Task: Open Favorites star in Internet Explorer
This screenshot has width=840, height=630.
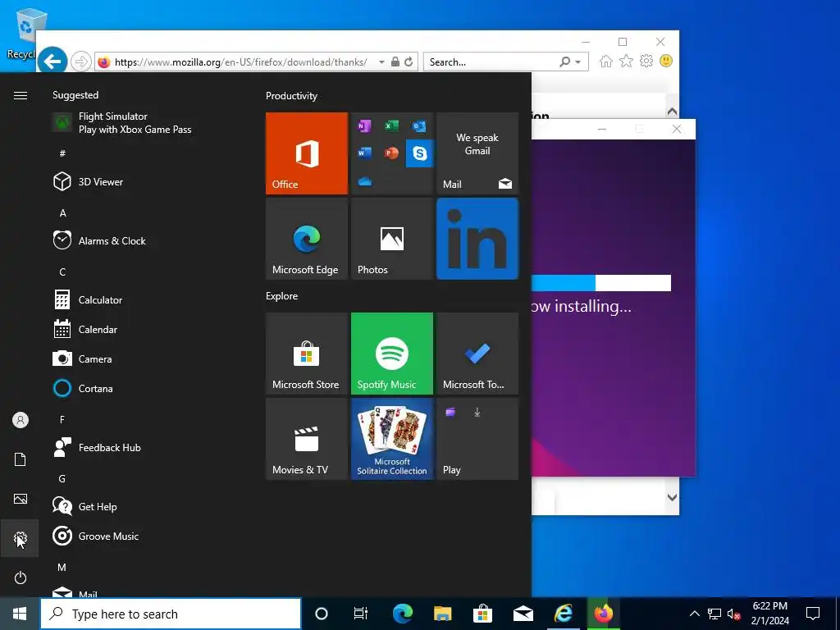Action: [x=626, y=61]
